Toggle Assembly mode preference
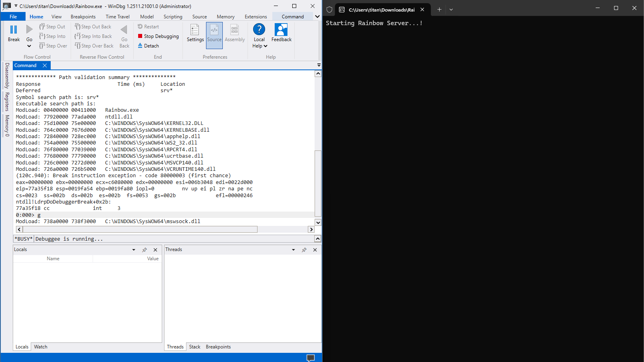This screenshot has height=362, width=644. point(235,33)
